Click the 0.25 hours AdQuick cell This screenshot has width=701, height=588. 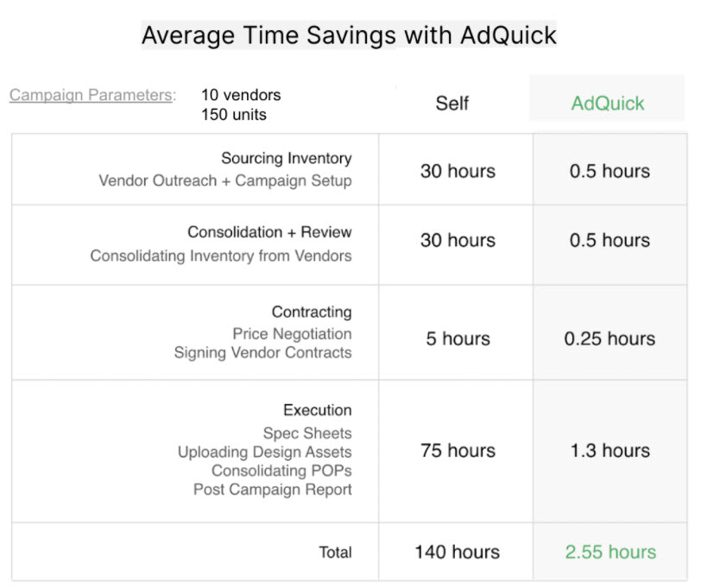point(609,338)
